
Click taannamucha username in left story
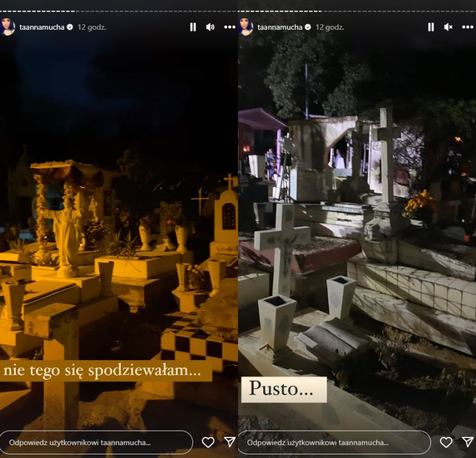[x=42, y=27]
